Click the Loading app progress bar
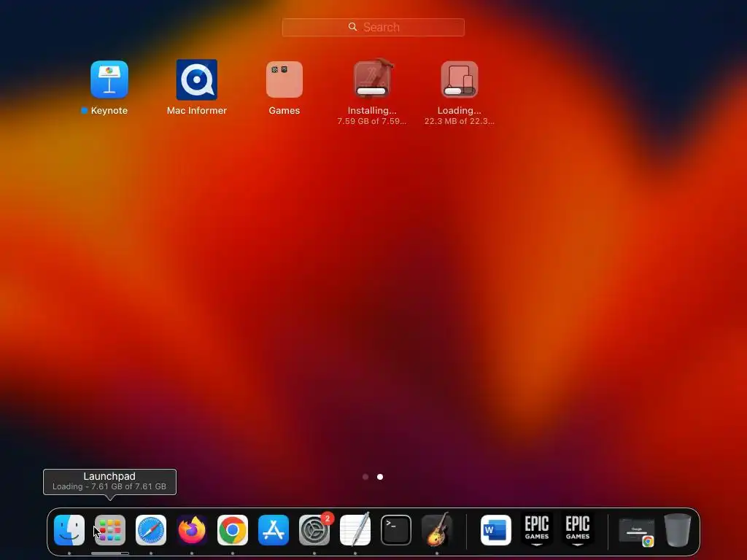 coord(460,91)
